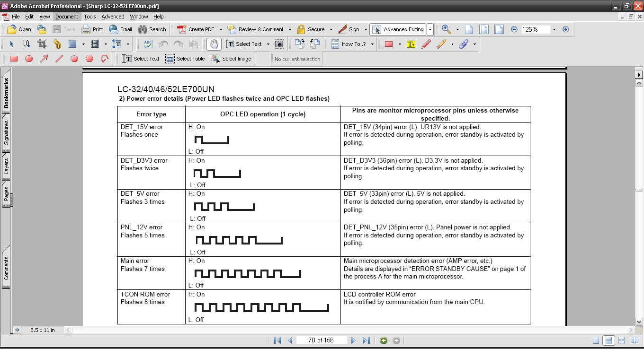Open the Document menu
644x349 pixels.
click(67, 17)
